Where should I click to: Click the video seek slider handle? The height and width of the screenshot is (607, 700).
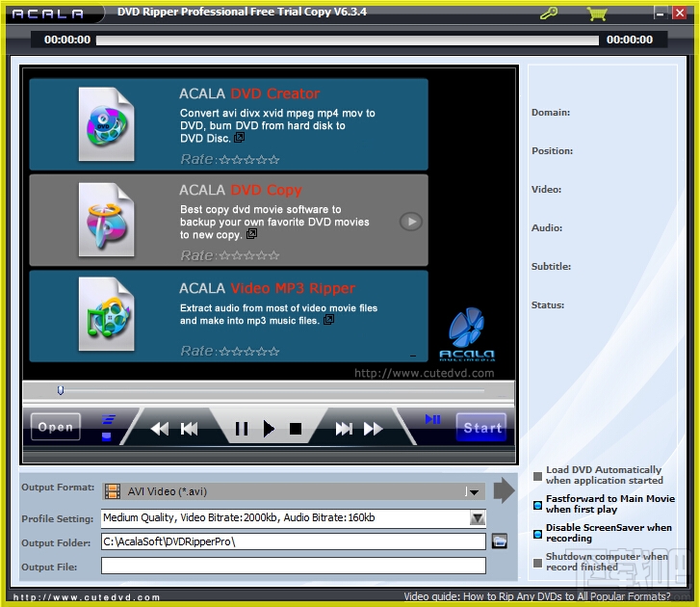(x=61, y=391)
